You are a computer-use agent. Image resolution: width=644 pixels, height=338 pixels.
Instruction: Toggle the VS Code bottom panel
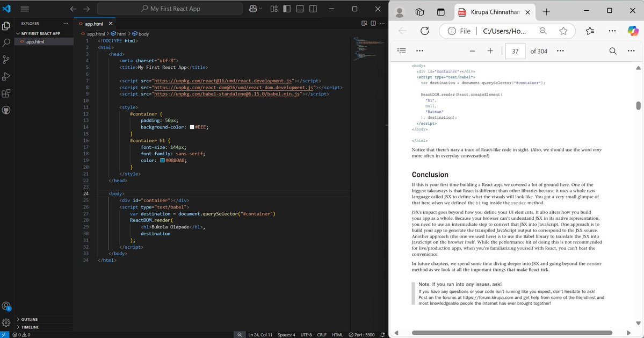point(300,9)
